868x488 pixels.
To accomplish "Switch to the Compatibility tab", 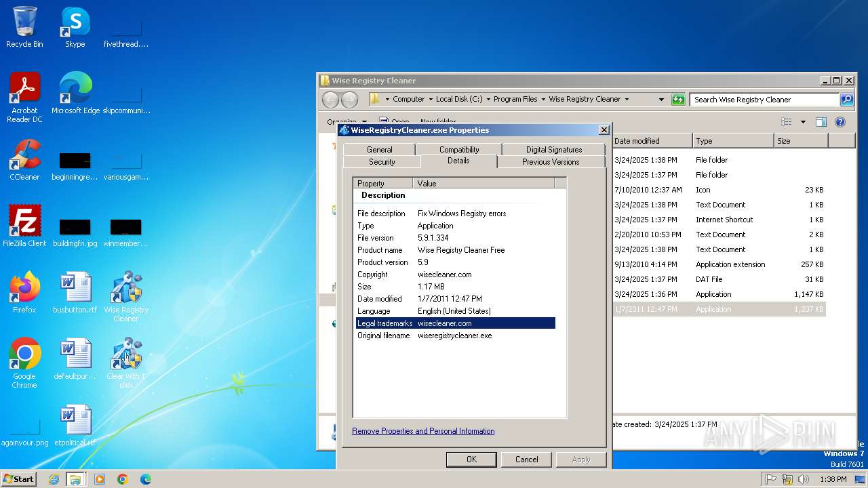I will 459,150.
